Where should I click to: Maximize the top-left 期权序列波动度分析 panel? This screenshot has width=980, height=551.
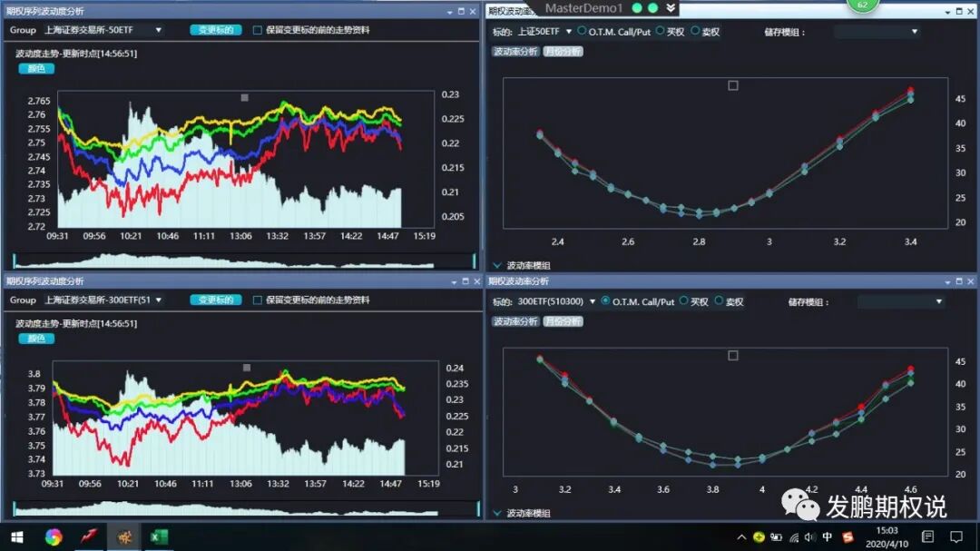[x=461, y=11]
